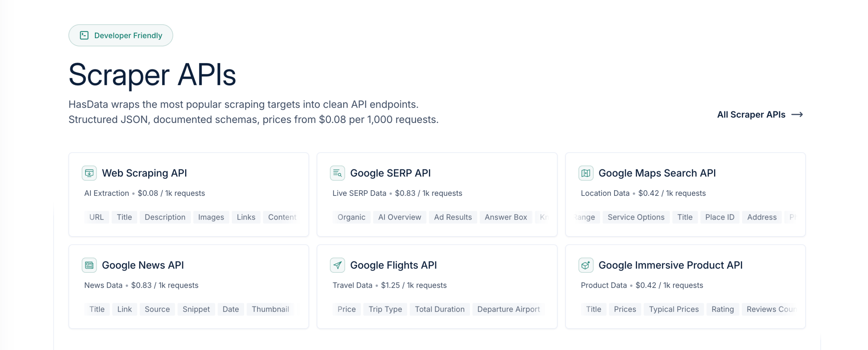
Task: Click the Location Data $0.42 pricing line
Action: [643, 193]
